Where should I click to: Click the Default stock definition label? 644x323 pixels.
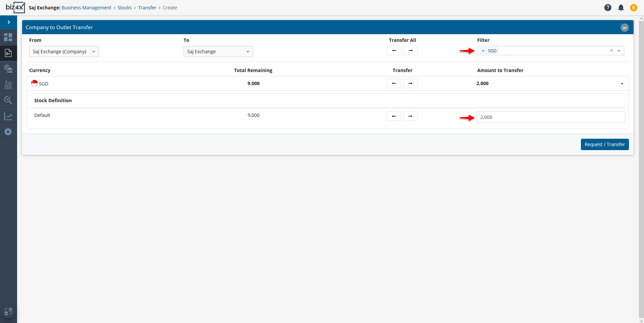point(42,115)
